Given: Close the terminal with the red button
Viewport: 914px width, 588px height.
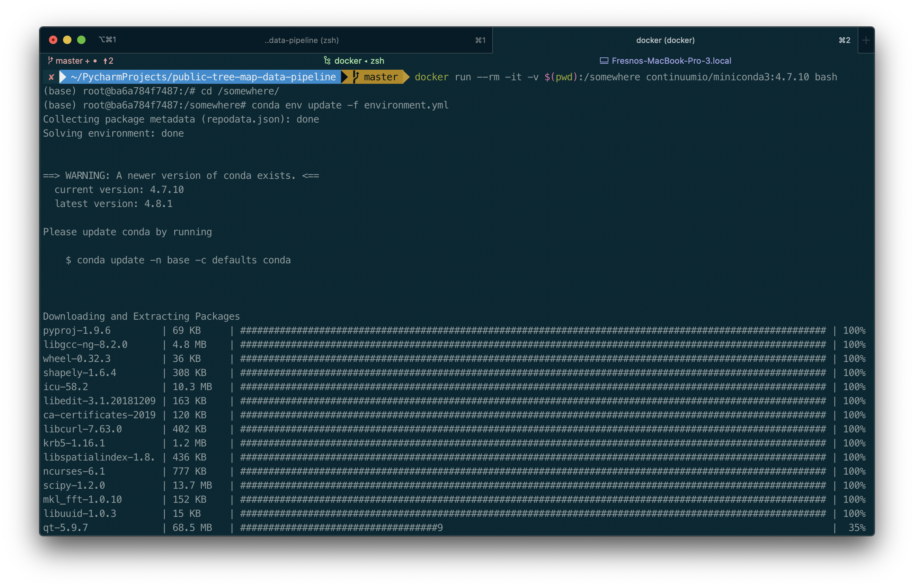Looking at the screenshot, I should (53, 40).
